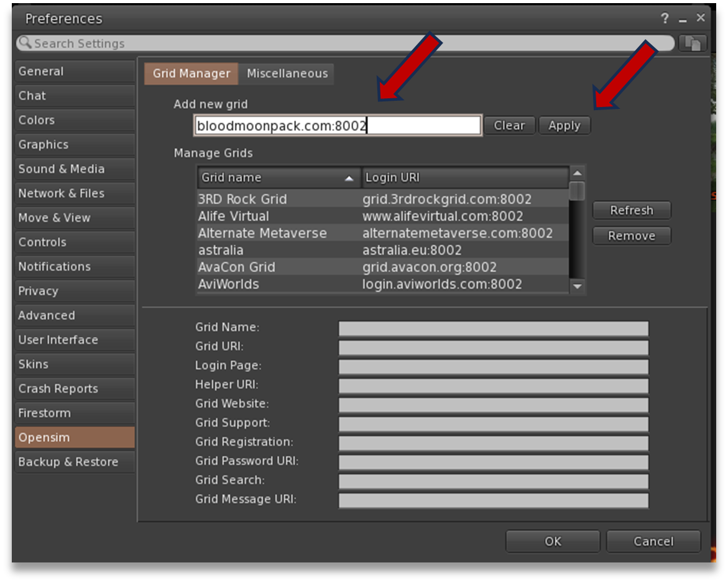Viewport: 728px width, 583px height.
Task: Open the General preferences section
Action: 75,72
